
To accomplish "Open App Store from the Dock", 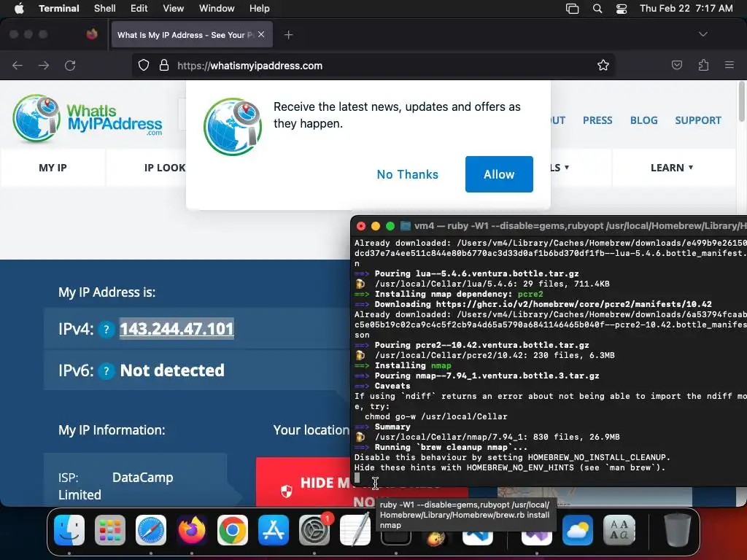I will (x=274, y=529).
